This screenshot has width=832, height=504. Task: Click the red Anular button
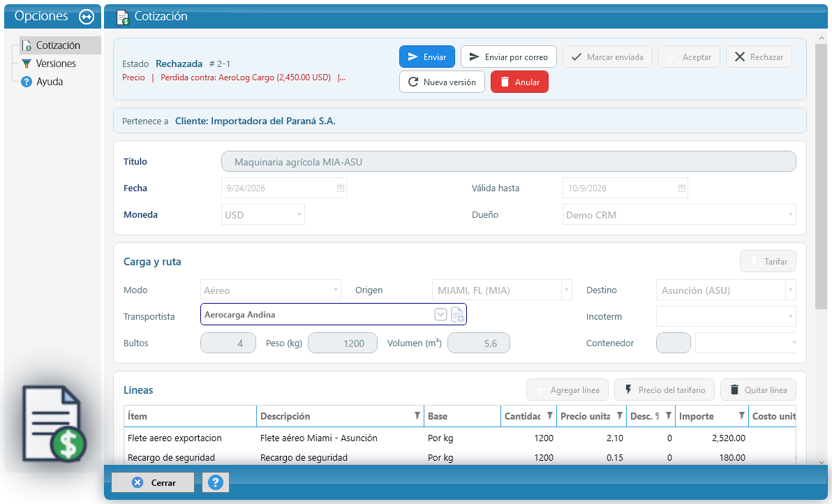click(519, 82)
